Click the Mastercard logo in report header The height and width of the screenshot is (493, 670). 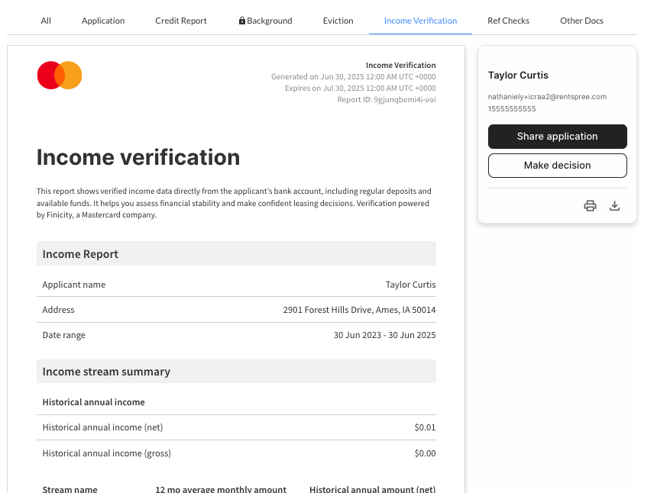point(59,75)
